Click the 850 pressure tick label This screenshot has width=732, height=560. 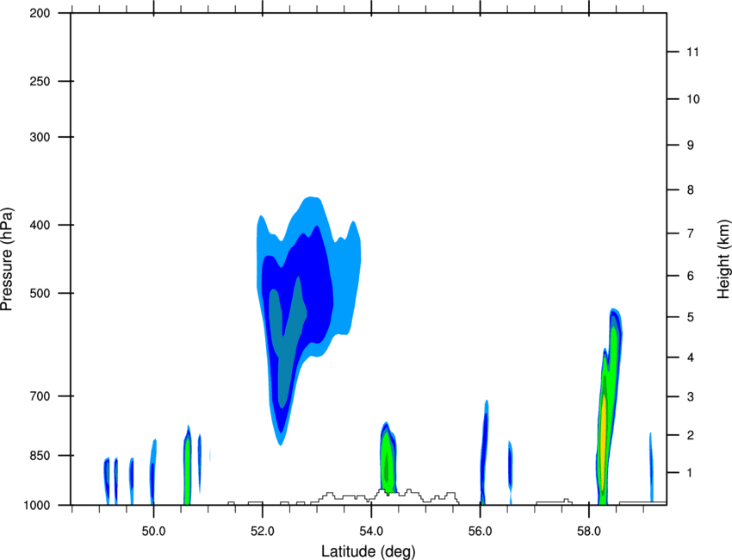pos(40,456)
